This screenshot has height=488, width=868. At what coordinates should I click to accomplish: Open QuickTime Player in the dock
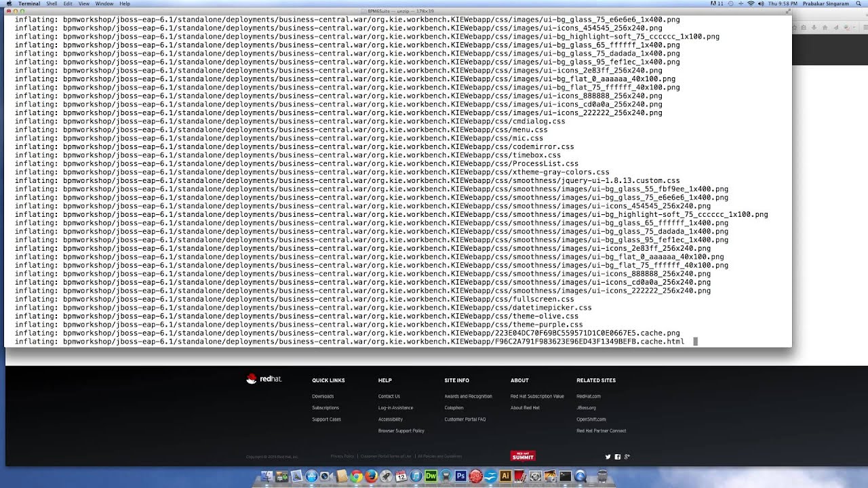coord(580,476)
